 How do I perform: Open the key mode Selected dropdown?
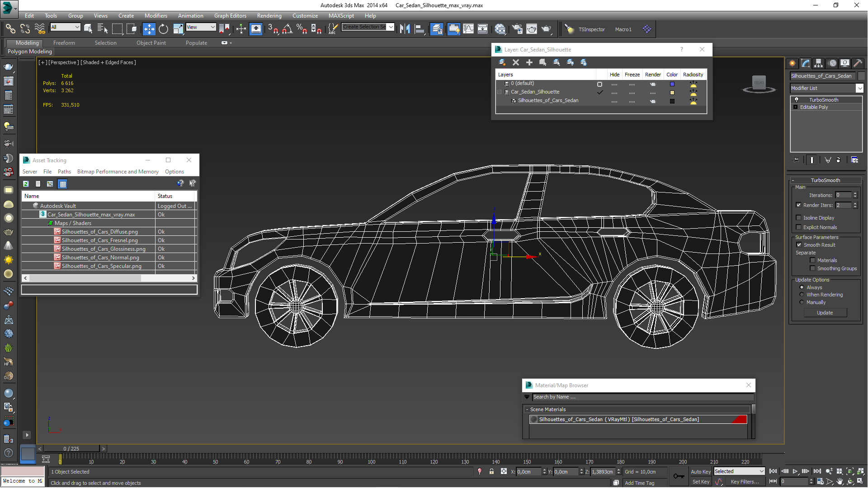pos(739,471)
